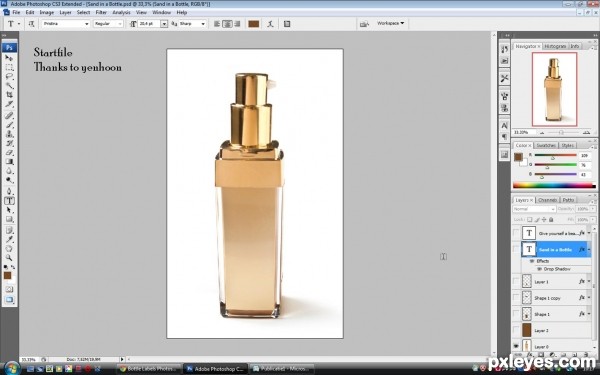Select the Clone Stamp tool
The image size is (600, 375).
pos(9,134)
